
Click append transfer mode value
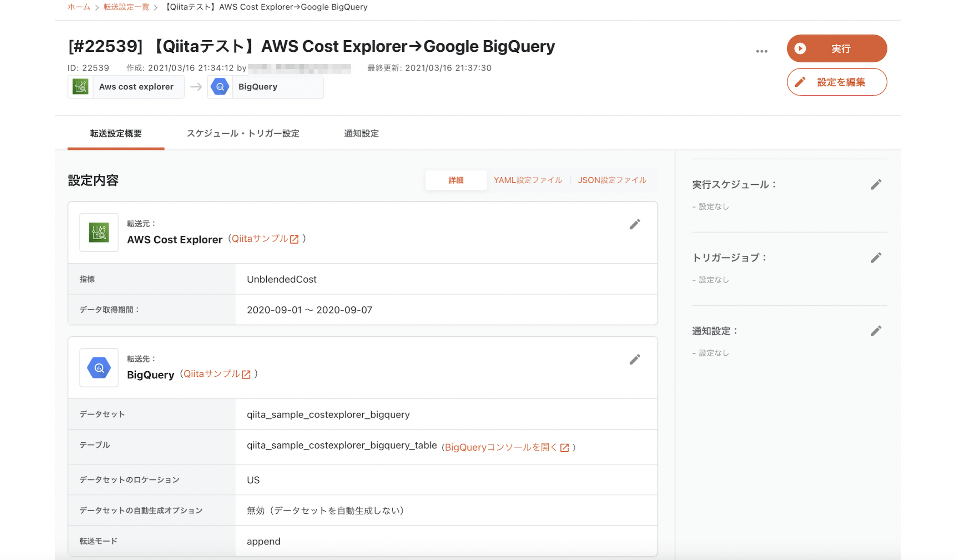tap(263, 541)
